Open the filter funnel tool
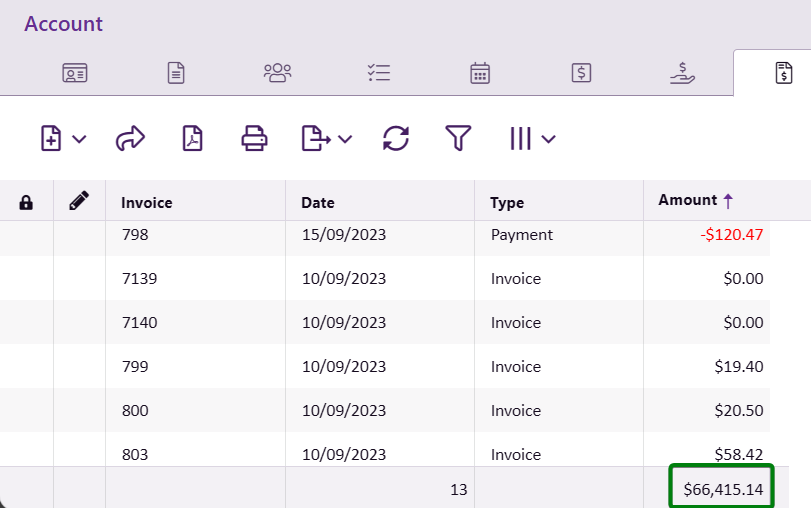This screenshot has height=508, width=811. (x=458, y=139)
